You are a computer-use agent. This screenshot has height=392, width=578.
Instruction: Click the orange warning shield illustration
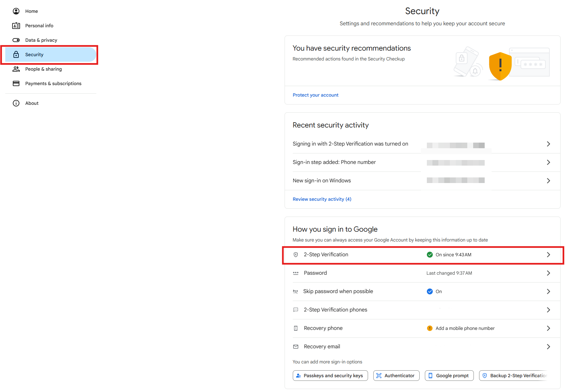click(x=500, y=66)
